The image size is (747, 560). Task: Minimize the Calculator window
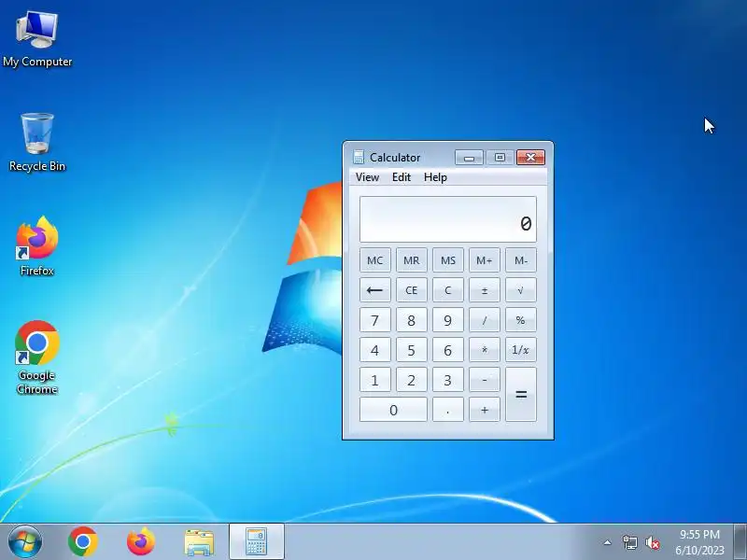(x=470, y=157)
